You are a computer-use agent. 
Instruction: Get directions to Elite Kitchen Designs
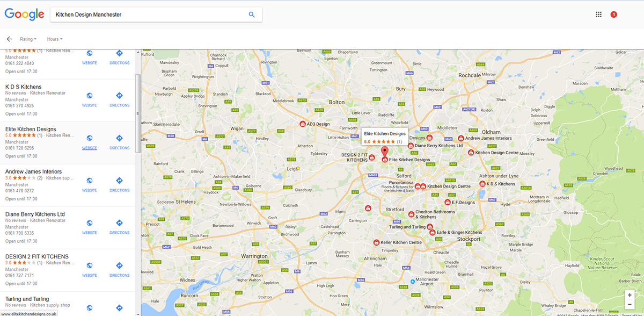(119, 141)
